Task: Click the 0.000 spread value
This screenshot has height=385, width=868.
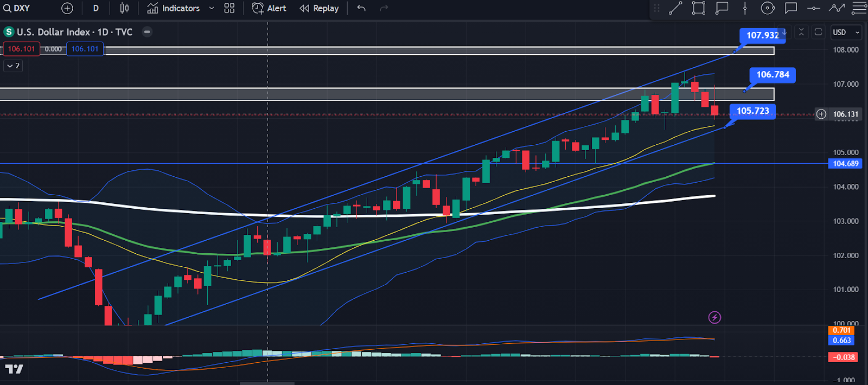Action: 53,49
